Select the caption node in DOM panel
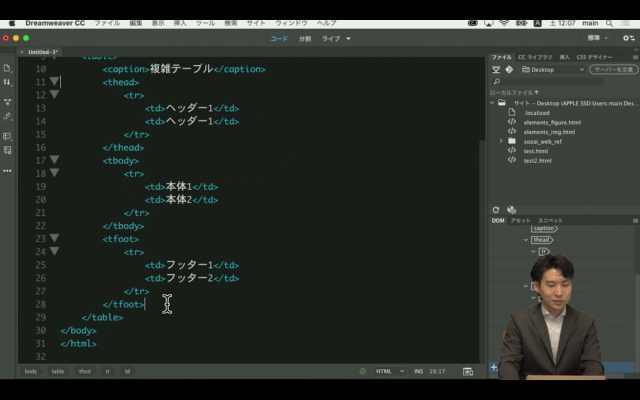Viewport: 640px width, 400px height. click(x=544, y=229)
